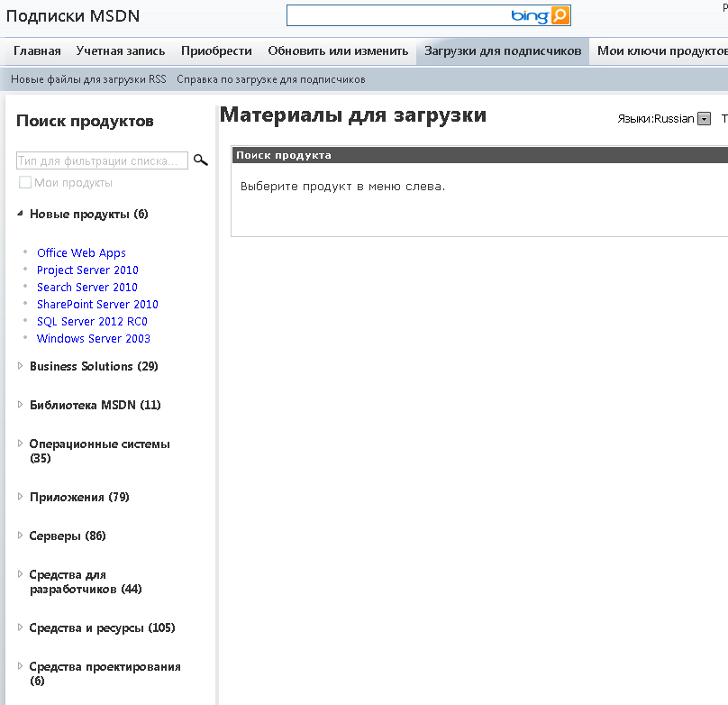The image size is (728, 705).
Task: Expand Средства и ресурсы (105) category
Action: 20,627
